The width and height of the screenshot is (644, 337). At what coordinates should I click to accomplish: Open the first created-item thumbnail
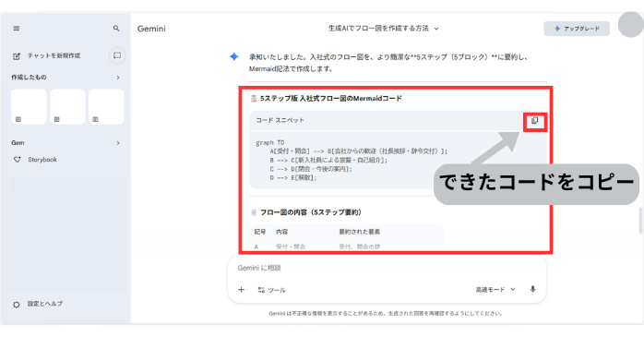coord(29,106)
